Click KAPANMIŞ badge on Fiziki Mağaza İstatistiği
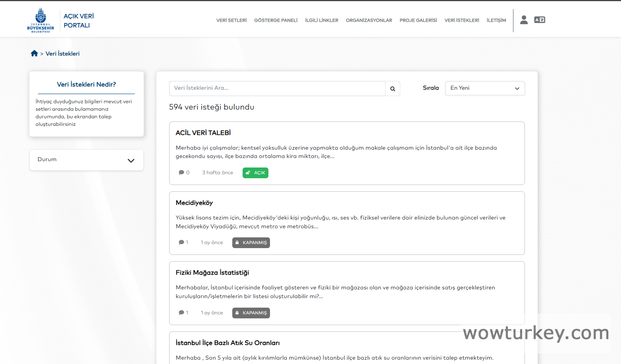 point(251,313)
